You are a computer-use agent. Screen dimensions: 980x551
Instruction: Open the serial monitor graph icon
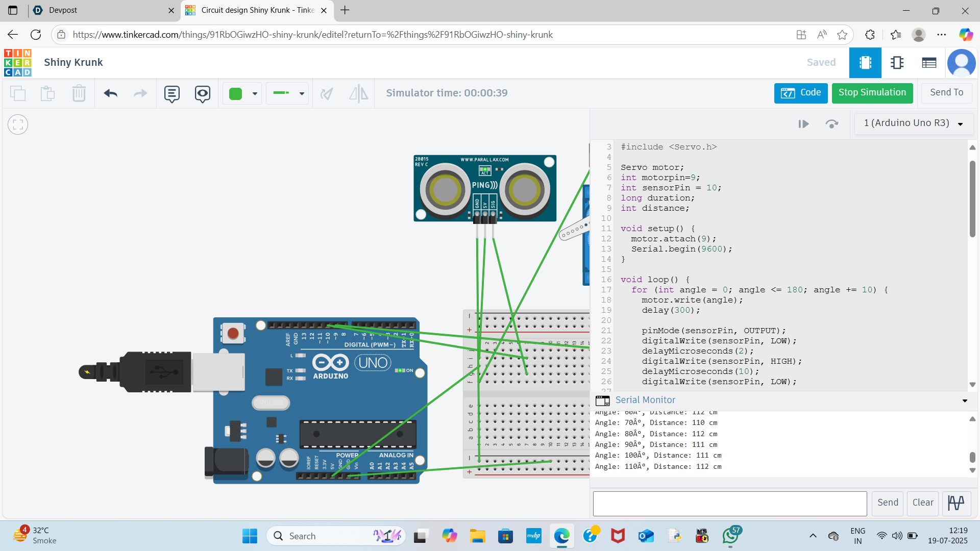click(x=956, y=503)
